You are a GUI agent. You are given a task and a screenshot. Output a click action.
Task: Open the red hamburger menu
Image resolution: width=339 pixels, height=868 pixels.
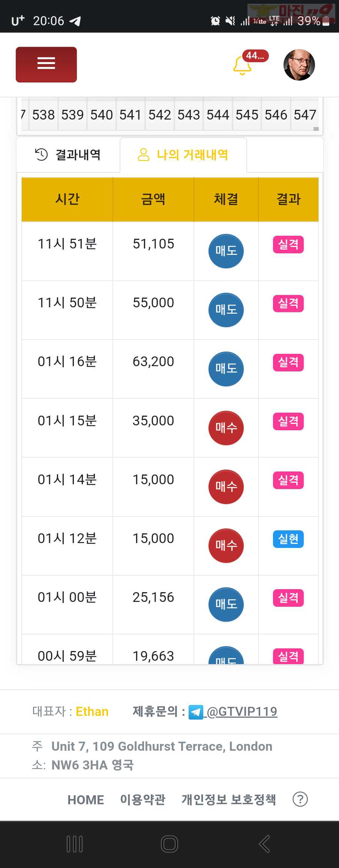(x=46, y=64)
